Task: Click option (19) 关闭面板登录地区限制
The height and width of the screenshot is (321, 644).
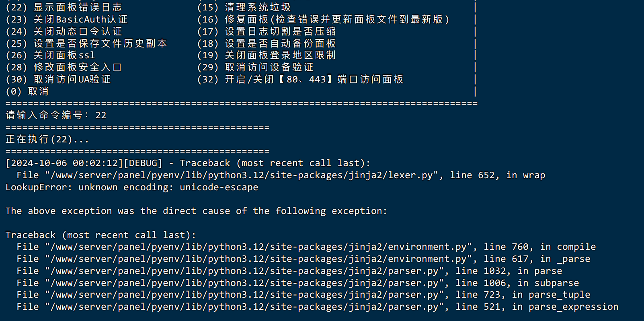Action: click(267, 55)
